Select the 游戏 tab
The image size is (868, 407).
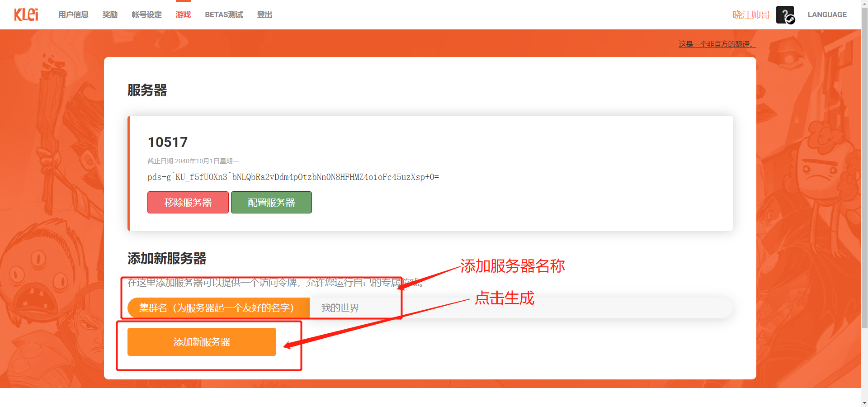[x=183, y=15]
